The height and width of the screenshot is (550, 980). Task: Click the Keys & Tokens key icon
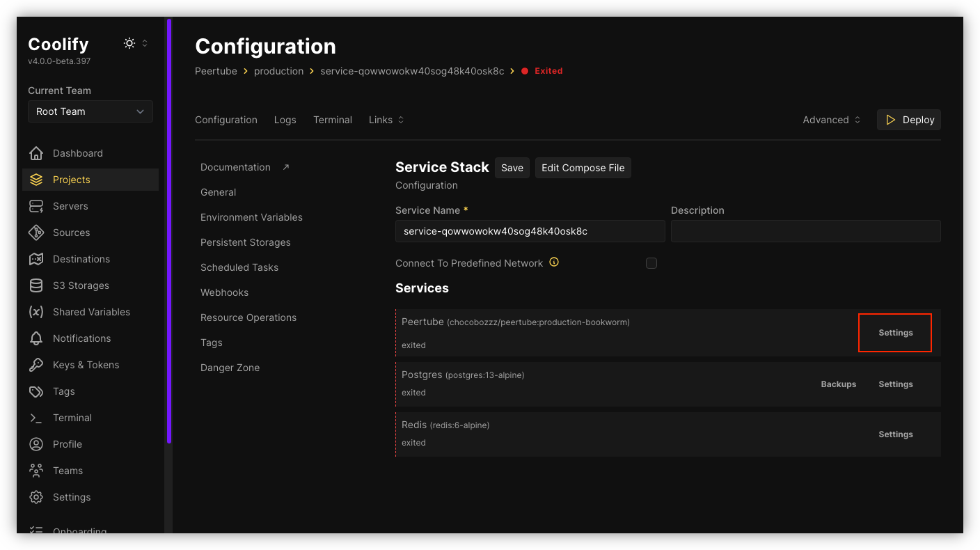[x=36, y=365]
